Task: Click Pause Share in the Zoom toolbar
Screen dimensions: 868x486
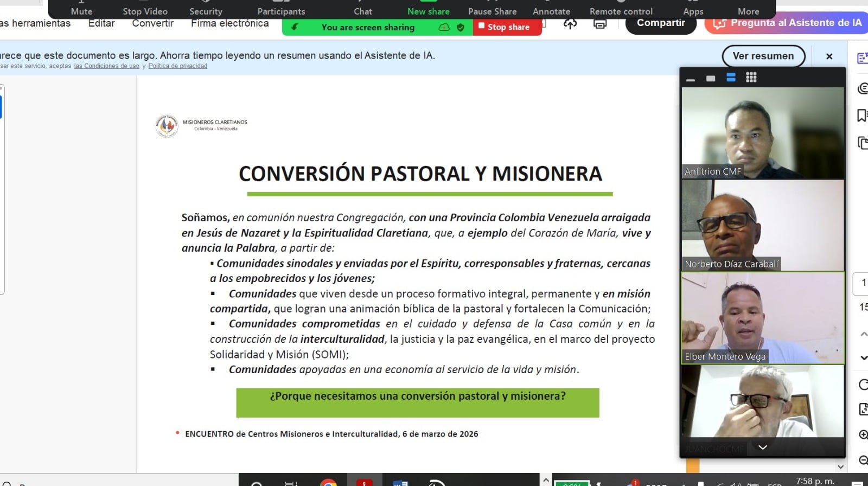Action: tap(492, 10)
